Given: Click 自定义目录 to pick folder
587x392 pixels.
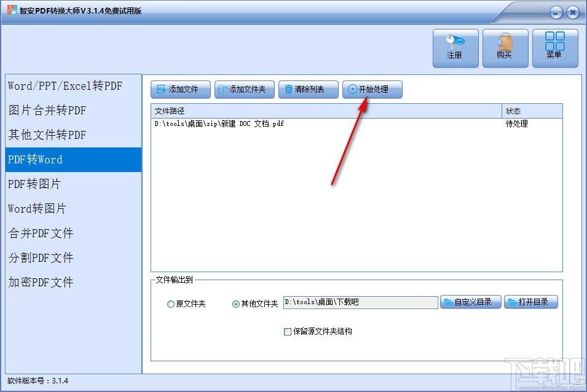Looking at the screenshot, I should tap(471, 302).
